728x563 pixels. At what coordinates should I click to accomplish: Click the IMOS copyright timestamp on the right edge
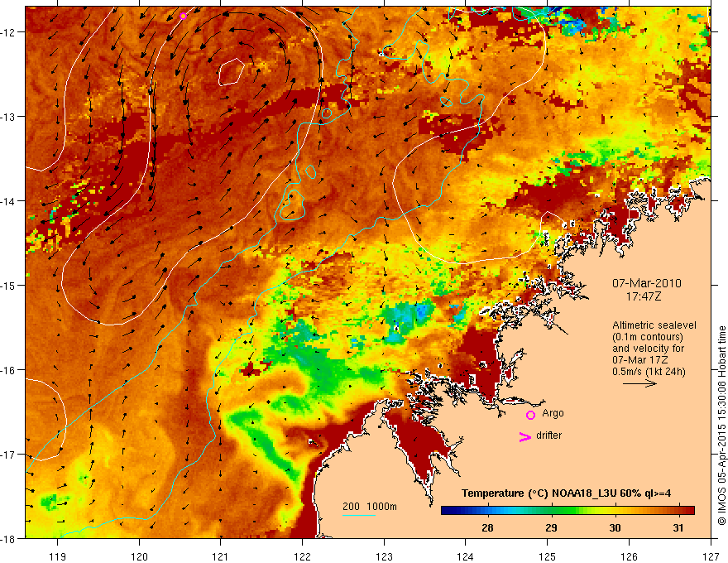coord(721,426)
